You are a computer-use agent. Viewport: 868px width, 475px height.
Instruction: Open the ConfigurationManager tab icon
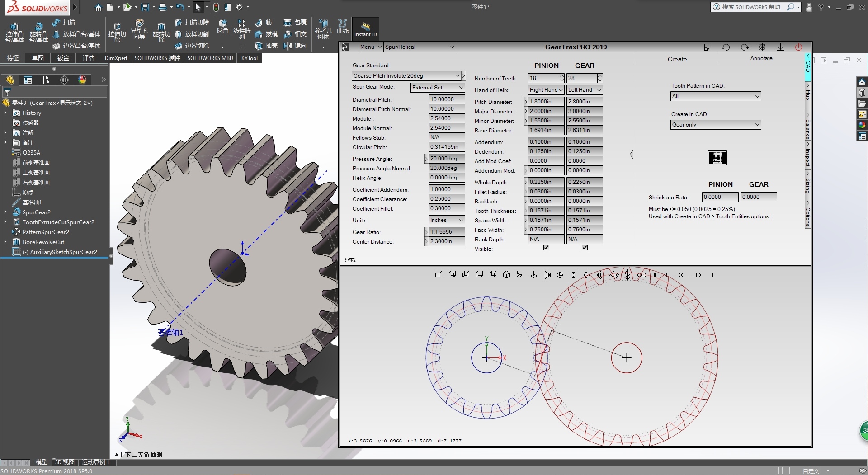pos(46,80)
